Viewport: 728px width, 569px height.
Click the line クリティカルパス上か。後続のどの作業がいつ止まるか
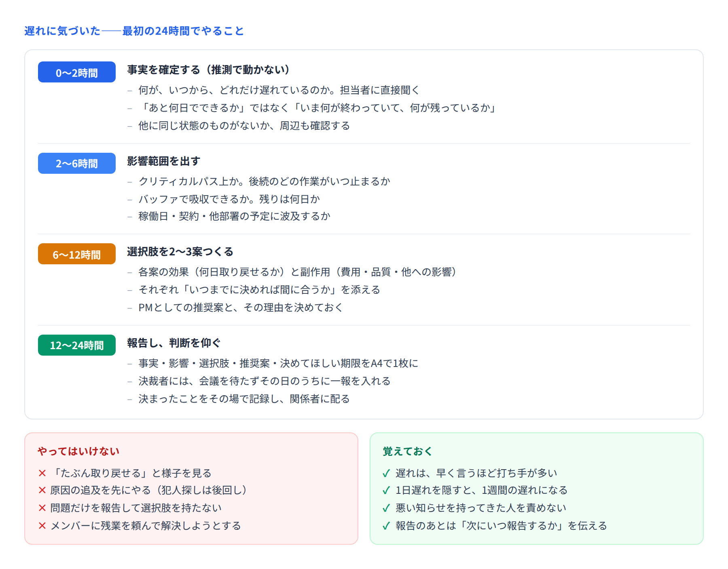[265, 181]
